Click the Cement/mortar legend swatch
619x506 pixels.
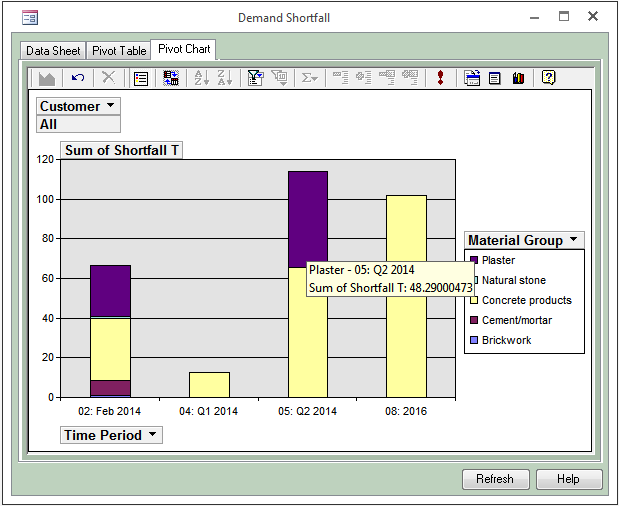tap(474, 320)
